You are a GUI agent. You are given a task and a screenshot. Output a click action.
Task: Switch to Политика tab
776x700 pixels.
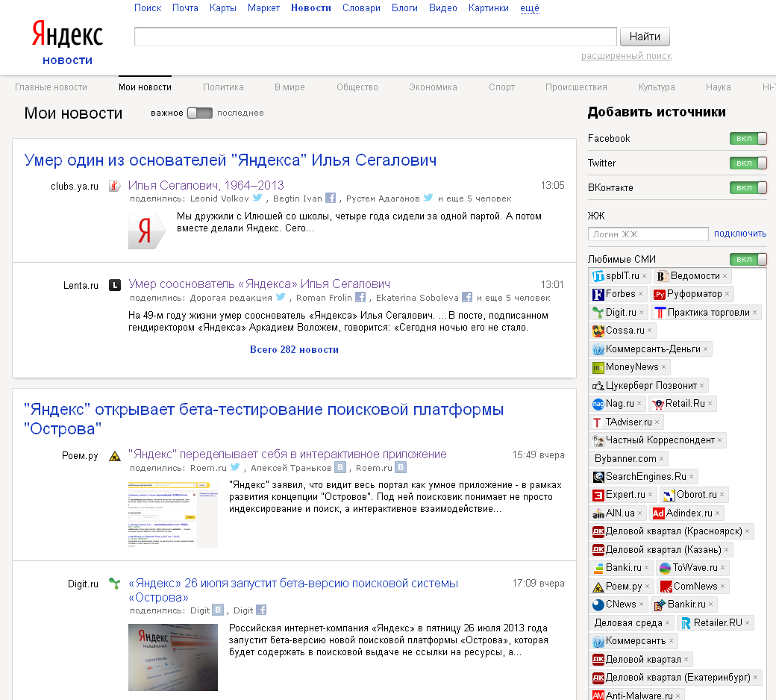coord(223,87)
